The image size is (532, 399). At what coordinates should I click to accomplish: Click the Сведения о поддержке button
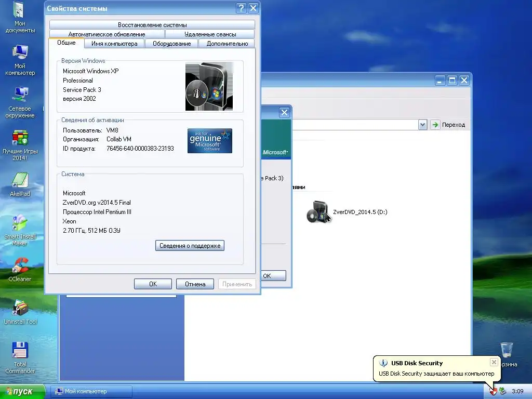(x=190, y=246)
